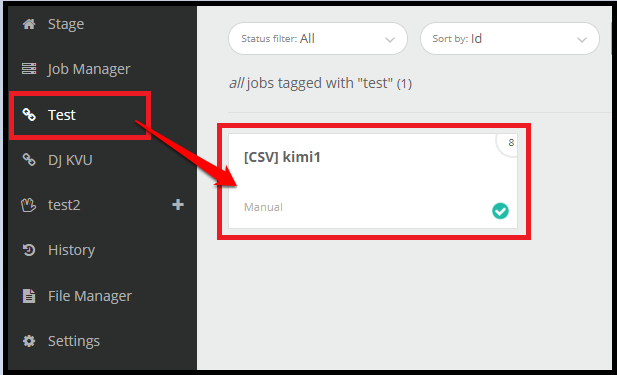The height and width of the screenshot is (375, 617).
Task: Open the Sort by Id dropdown
Action: [510, 39]
